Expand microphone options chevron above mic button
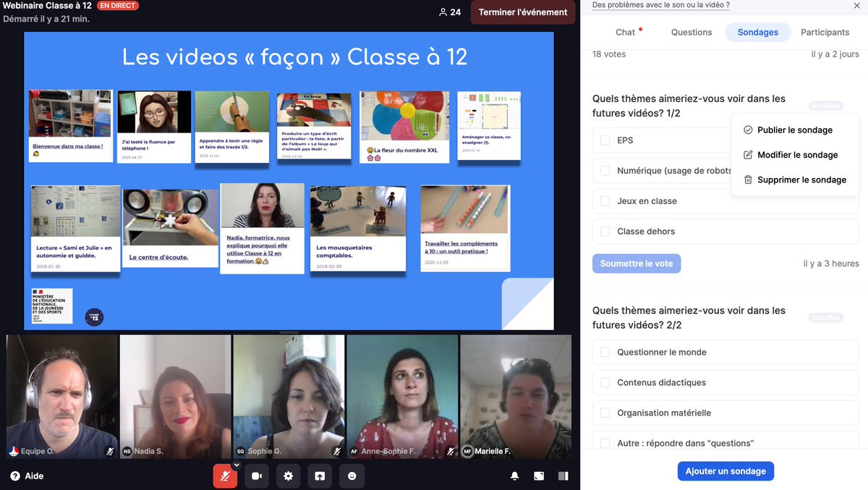Image resolution: width=868 pixels, height=490 pixels. (x=236, y=465)
